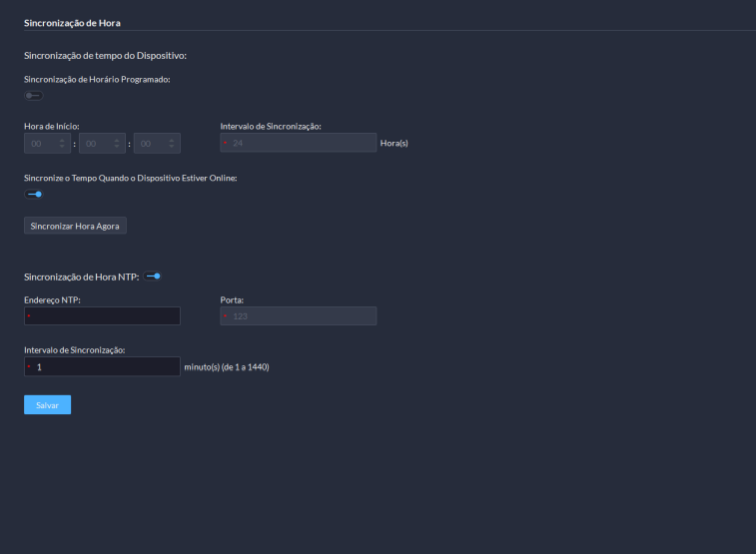
Task: Click Hora de Início minutes stepper arrows
Action: [117, 143]
